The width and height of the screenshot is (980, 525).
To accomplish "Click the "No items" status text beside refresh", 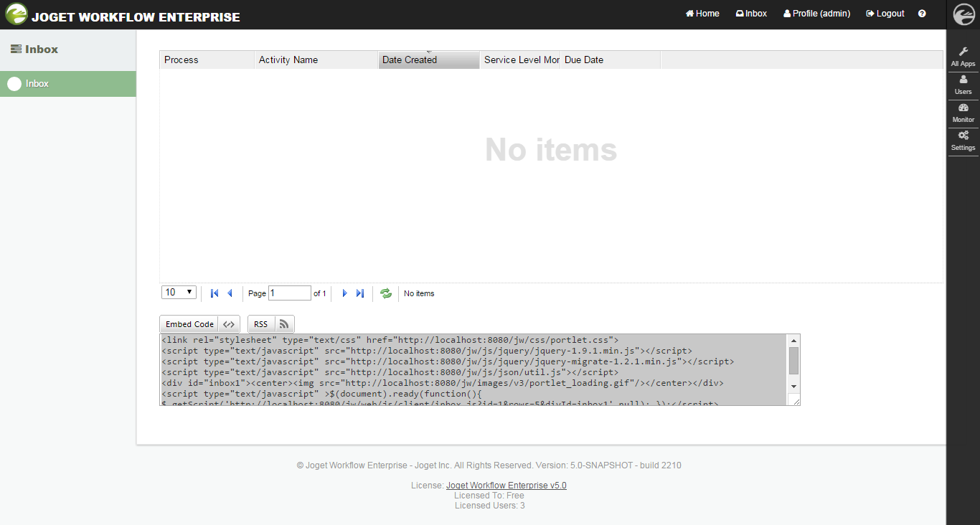I will pos(419,293).
